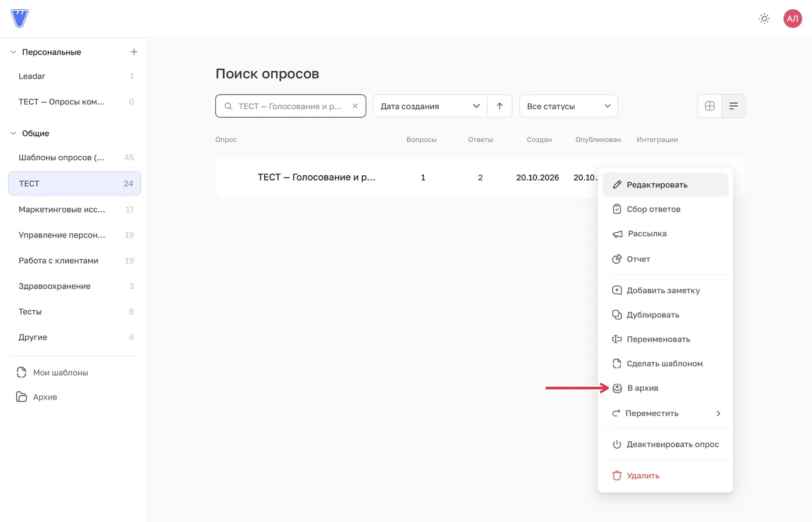The image size is (812, 522).
Task: Collapse the Персональные section
Action: pos(13,52)
